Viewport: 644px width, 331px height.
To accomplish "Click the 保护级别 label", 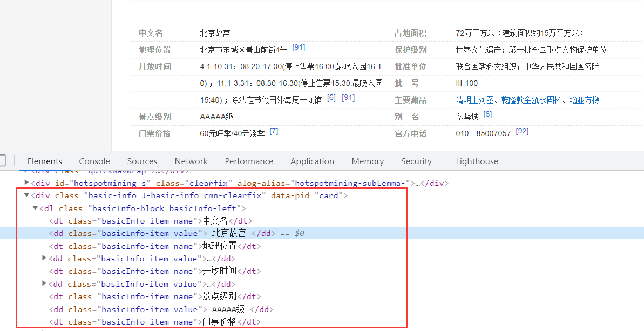I will click(x=411, y=50).
